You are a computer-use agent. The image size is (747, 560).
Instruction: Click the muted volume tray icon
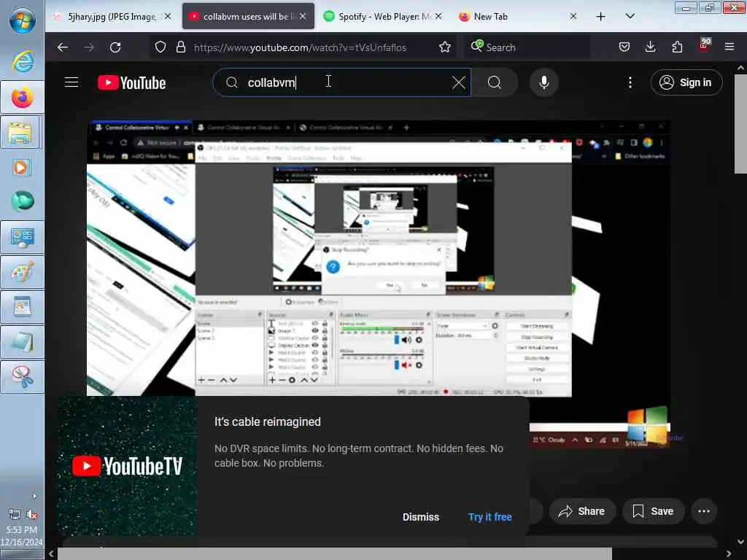32,514
